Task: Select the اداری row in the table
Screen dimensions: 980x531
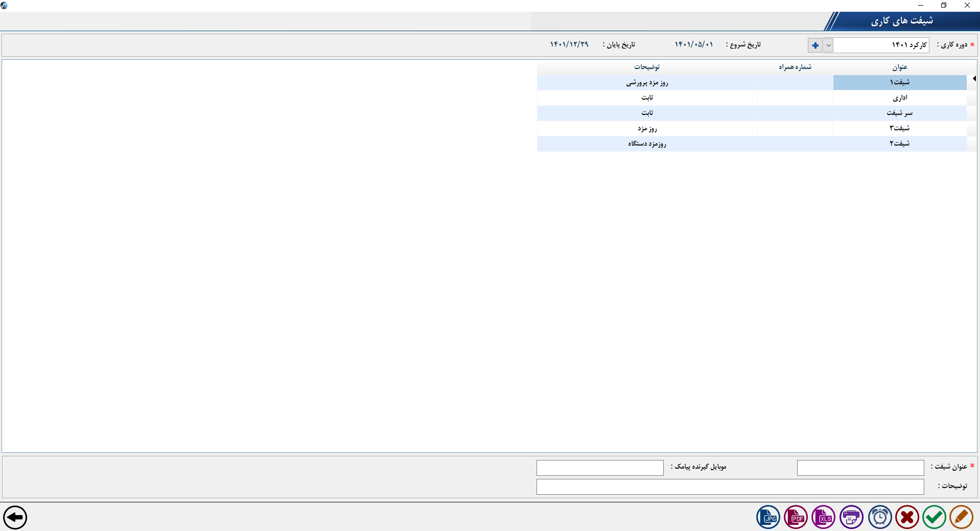Action: pos(899,98)
